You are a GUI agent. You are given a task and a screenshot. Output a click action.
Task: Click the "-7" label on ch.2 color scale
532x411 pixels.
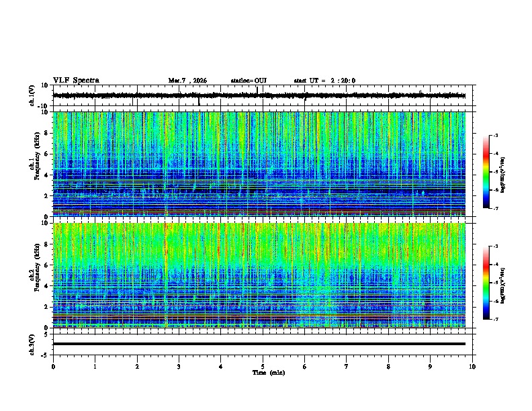[x=495, y=320]
